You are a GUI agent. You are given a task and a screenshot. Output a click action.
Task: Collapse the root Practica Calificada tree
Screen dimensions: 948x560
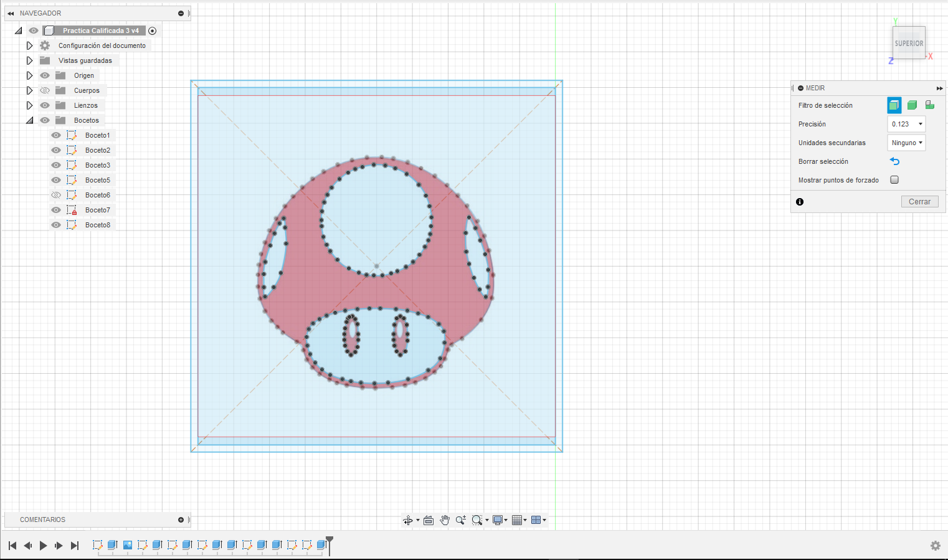coord(18,31)
